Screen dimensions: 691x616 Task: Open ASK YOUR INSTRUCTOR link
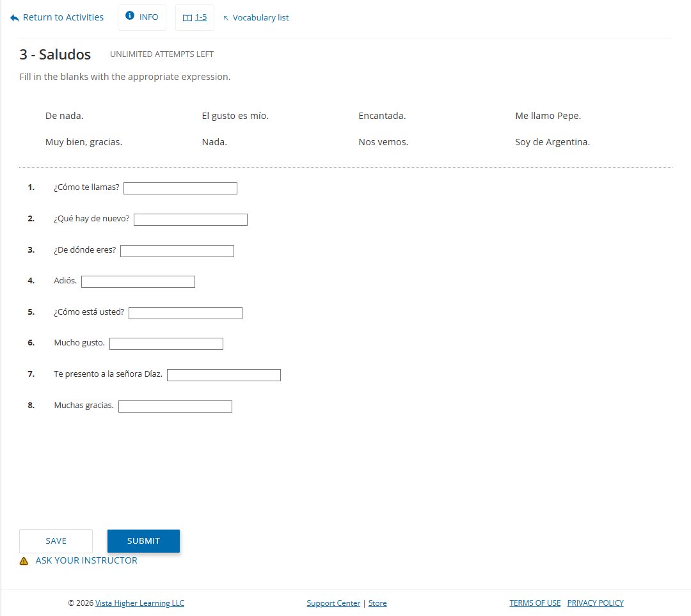pos(86,560)
